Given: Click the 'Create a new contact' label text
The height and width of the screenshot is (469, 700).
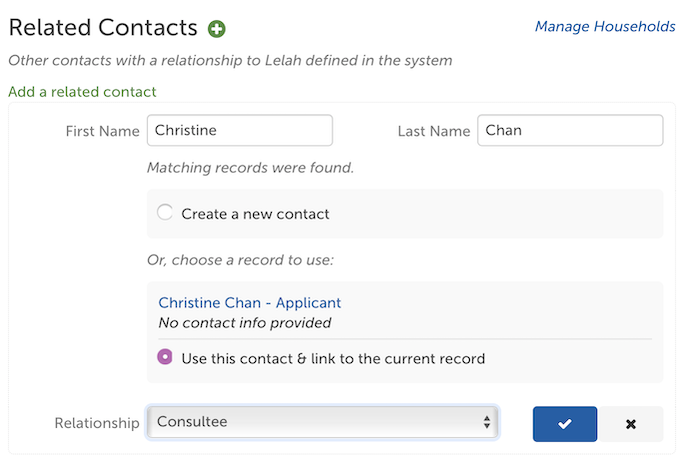Looking at the screenshot, I should click(x=255, y=214).
